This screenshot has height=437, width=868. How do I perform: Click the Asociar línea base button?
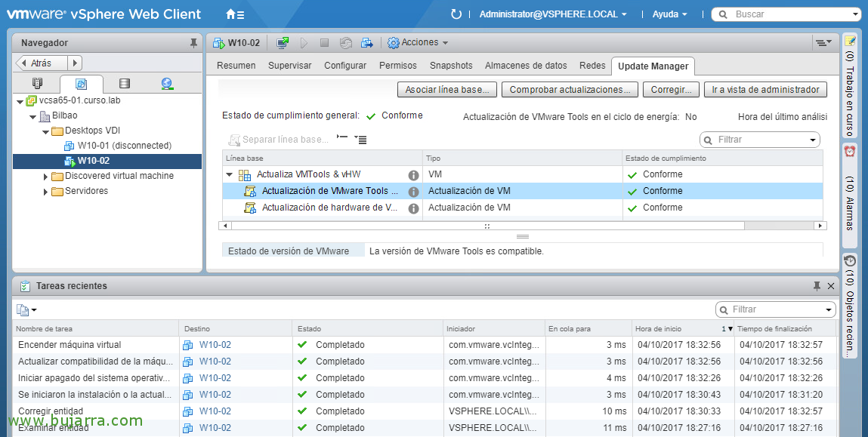coord(447,90)
